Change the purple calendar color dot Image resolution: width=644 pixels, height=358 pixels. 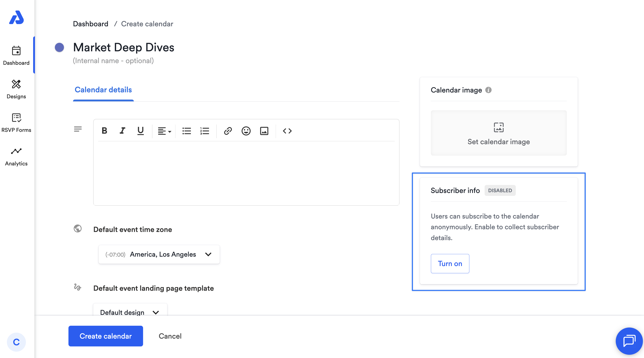coord(60,47)
